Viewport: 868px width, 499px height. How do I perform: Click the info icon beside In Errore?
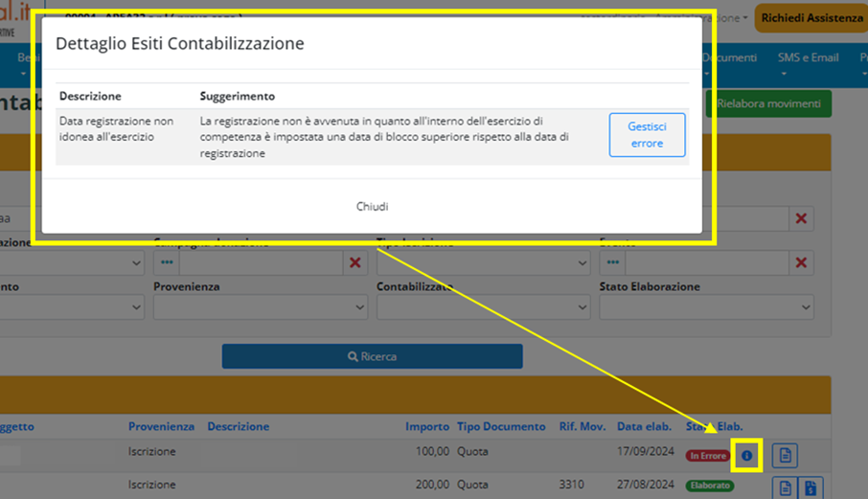point(746,456)
